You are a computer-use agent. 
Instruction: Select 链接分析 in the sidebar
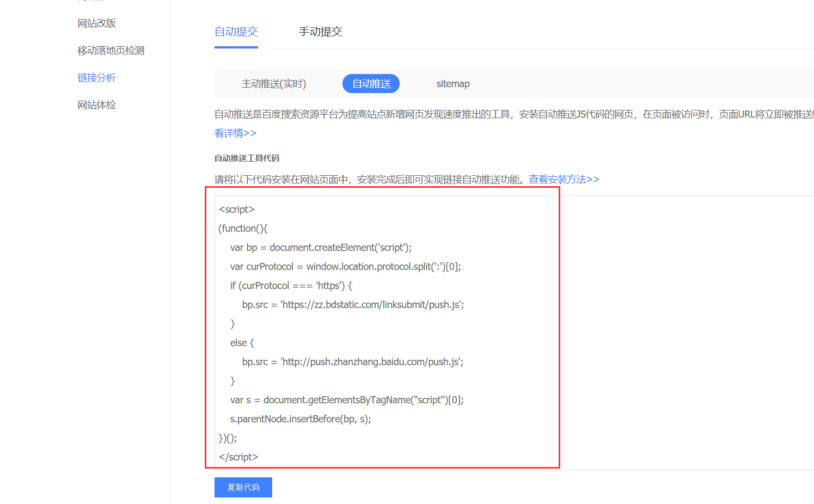pyautogui.click(x=97, y=78)
